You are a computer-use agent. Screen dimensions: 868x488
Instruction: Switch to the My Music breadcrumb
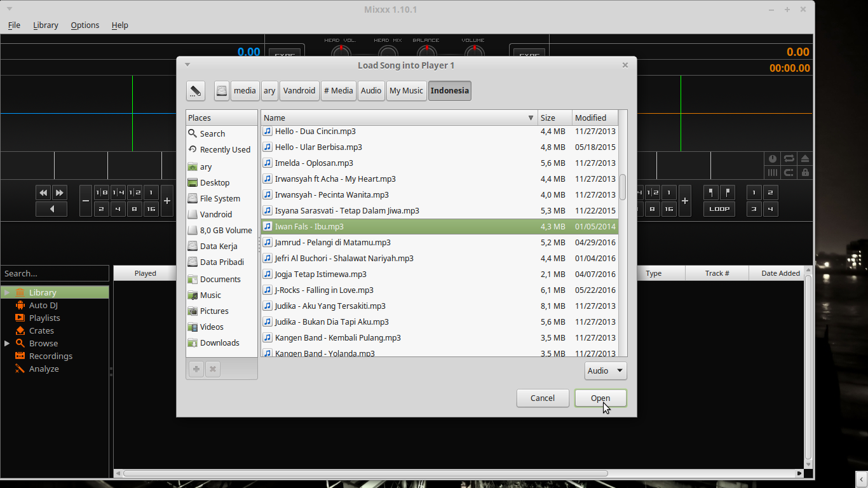pos(406,91)
